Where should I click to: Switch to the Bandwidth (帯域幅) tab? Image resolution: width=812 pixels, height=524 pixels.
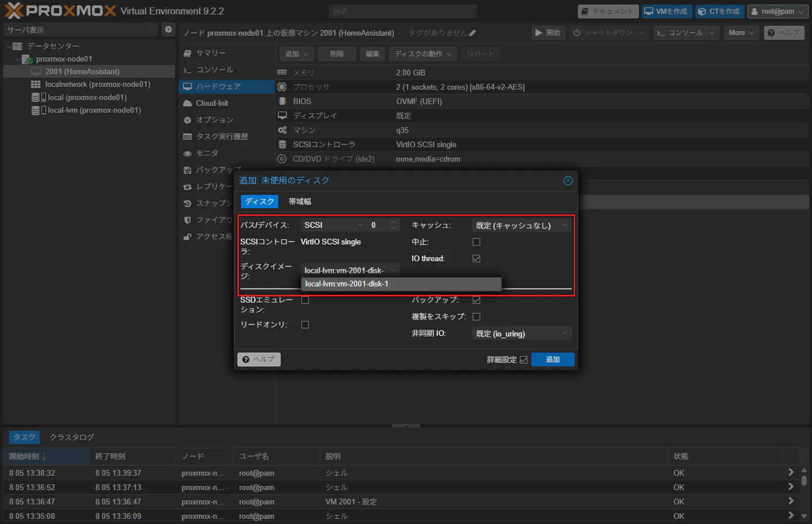(x=300, y=201)
